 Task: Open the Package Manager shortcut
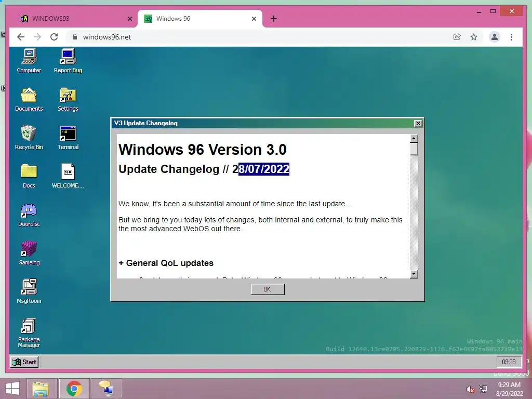click(x=29, y=333)
